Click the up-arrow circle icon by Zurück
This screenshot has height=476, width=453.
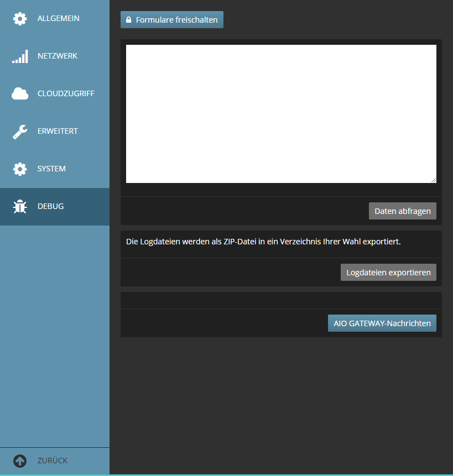click(x=20, y=461)
